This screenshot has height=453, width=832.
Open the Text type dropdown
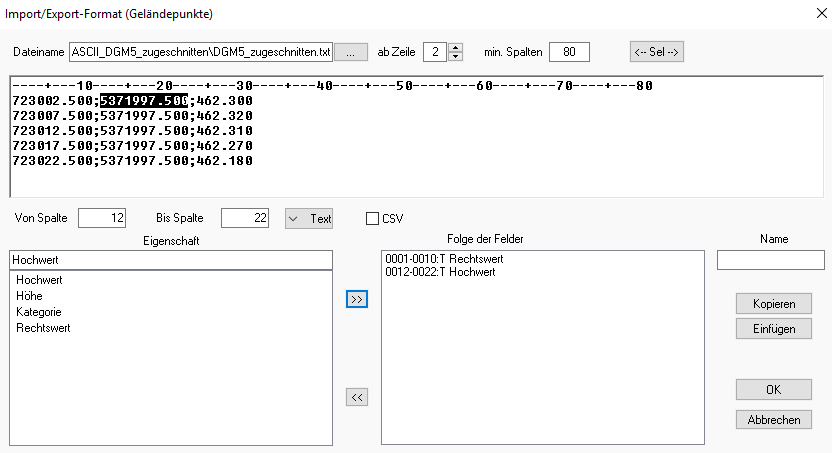tap(309, 218)
